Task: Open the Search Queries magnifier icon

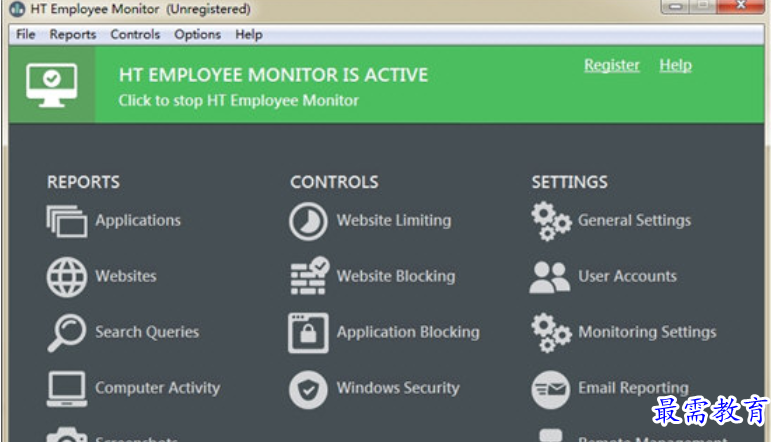Action: 67,332
